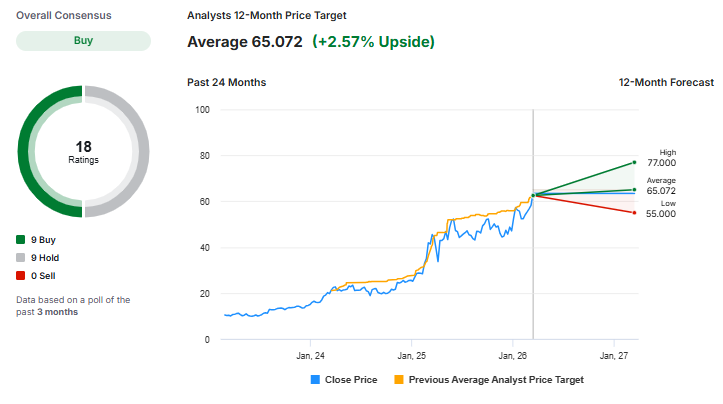The image size is (723, 404).
Task: Click the High 77.000 target label
Action: click(661, 162)
